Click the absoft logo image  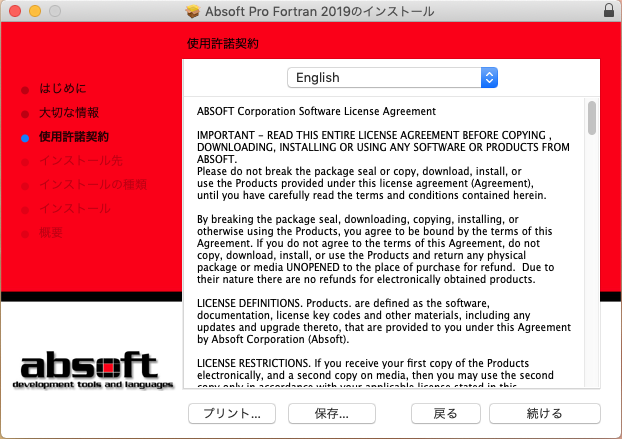coord(93,370)
